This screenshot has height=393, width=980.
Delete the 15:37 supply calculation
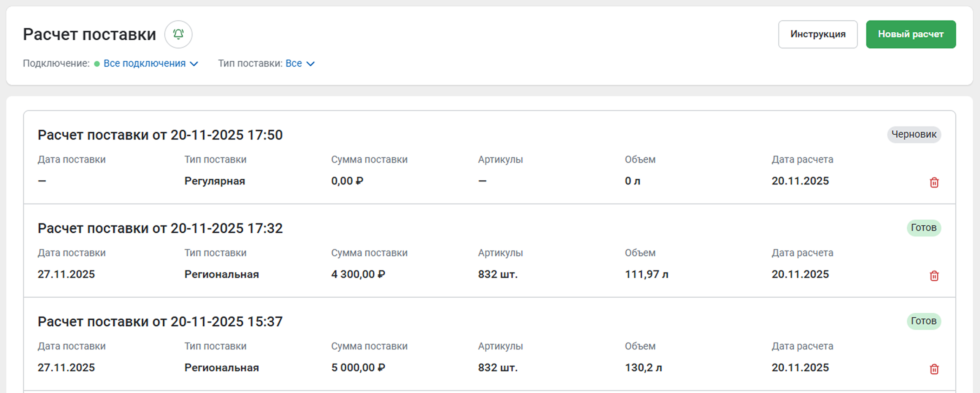[x=934, y=369]
